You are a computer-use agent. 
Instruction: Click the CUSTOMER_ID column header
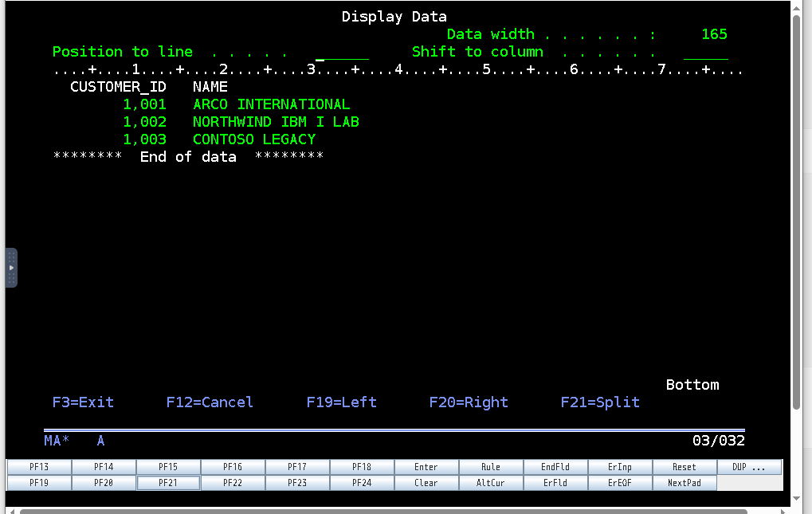pos(118,87)
